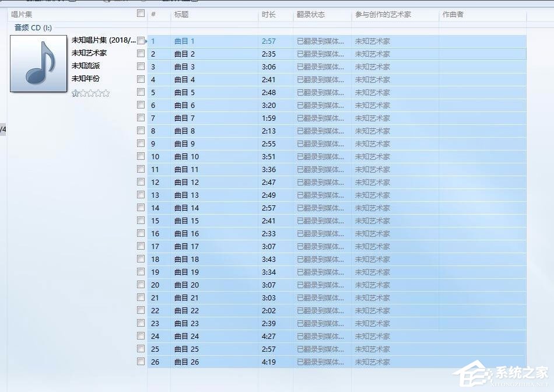Uncheck the checkbox next to 曲目 5
The height and width of the screenshot is (392, 554).
pyautogui.click(x=141, y=92)
